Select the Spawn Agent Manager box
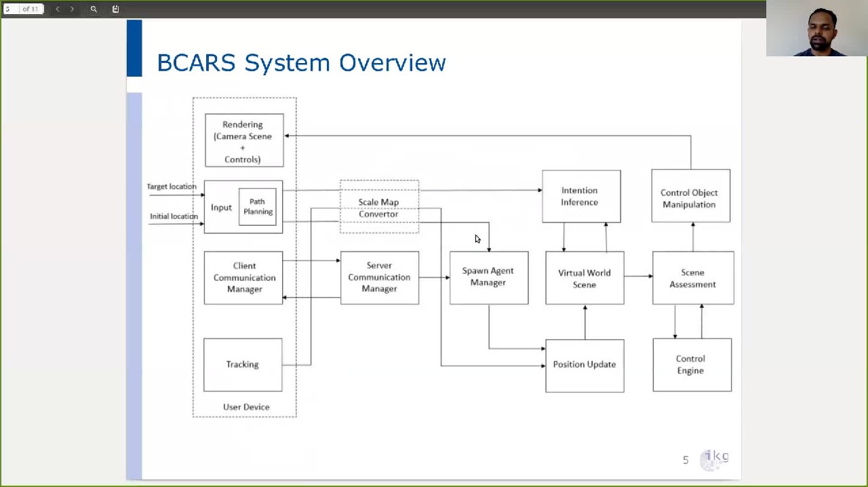 pyautogui.click(x=488, y=277)
